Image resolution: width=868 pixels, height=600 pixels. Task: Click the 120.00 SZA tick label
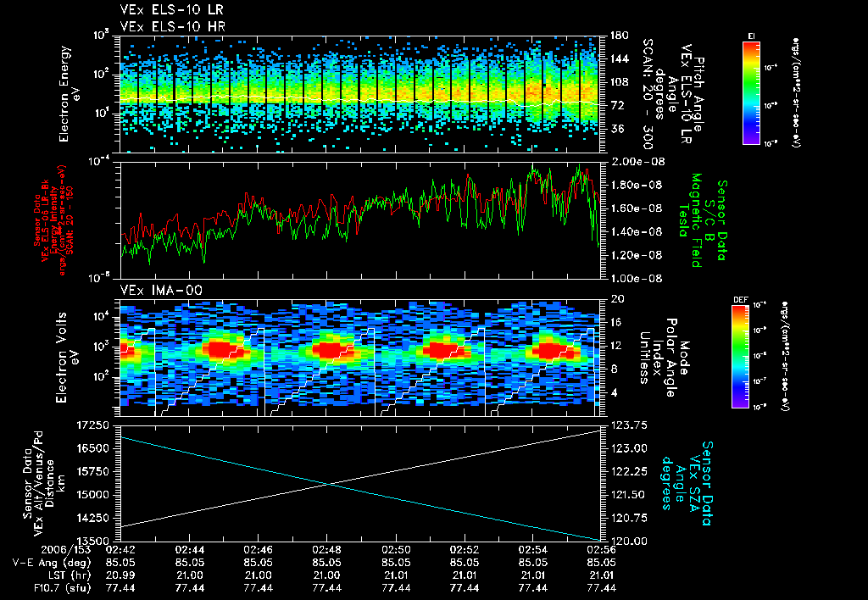coord(629,541)
